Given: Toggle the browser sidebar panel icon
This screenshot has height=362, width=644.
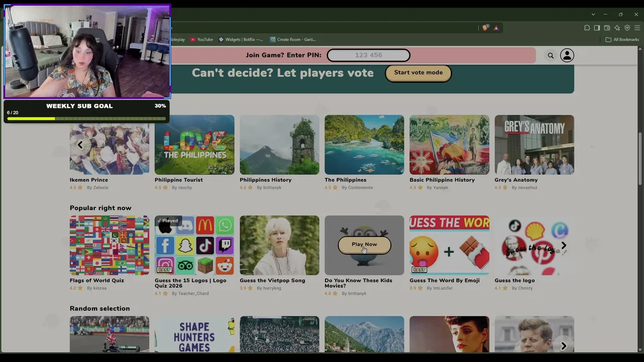Looking at the screenshot, I should [597, 28].
